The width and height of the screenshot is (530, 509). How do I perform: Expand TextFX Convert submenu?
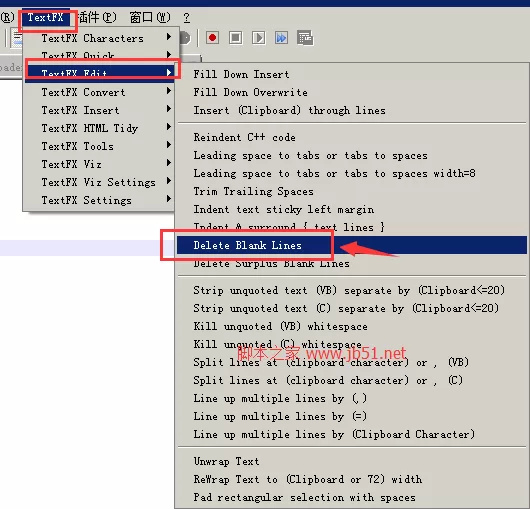point(99,92)
